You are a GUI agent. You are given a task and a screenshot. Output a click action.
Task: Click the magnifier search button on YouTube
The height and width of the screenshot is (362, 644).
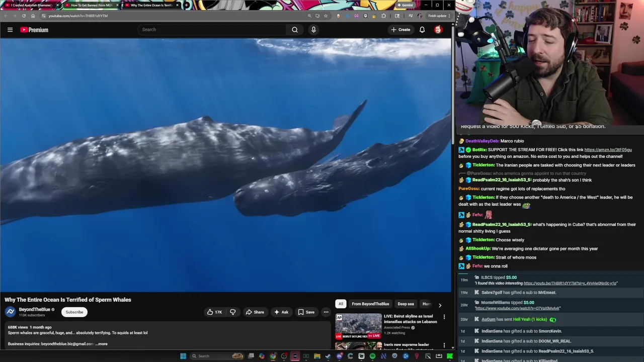click(295, 30)
